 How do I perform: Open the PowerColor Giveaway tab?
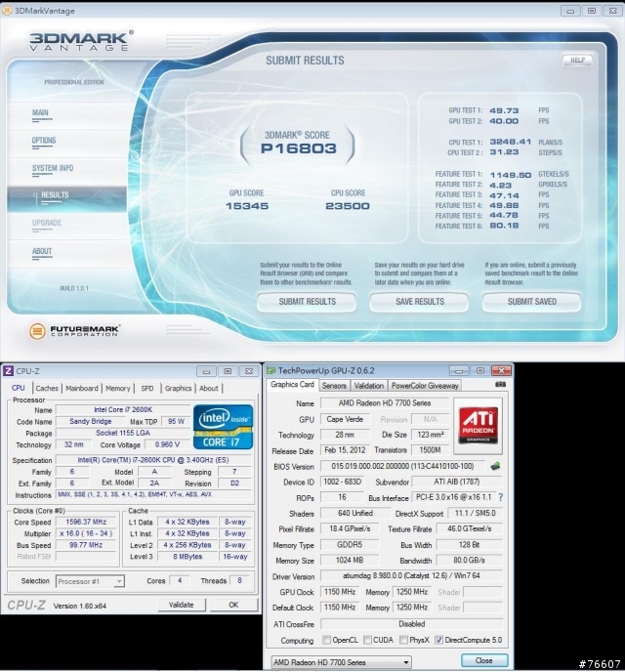point(425,386)
